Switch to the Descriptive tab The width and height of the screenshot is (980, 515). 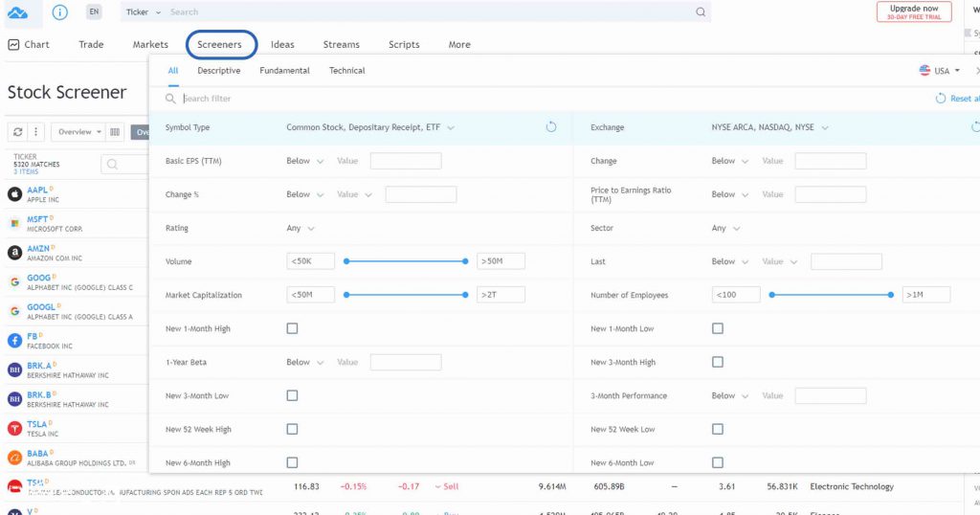pos(219,71)
